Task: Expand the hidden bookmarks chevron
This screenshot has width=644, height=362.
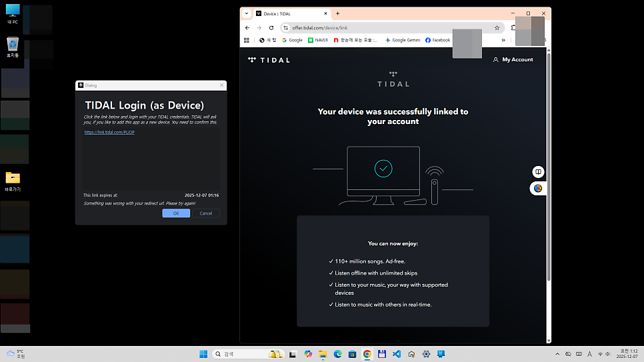Action: (503, 40)
